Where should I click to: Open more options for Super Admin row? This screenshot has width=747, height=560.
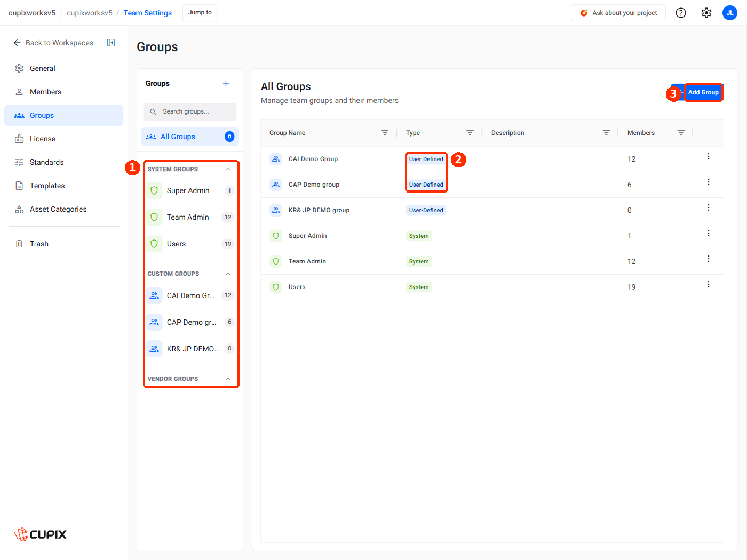pos(709,233)
